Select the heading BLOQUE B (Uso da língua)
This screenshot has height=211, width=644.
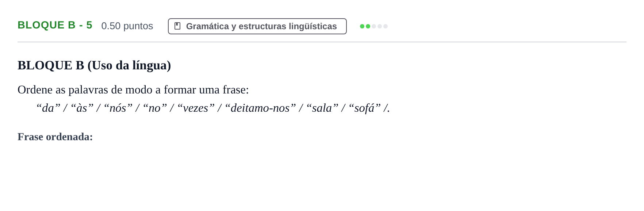[x=94, y=65]
